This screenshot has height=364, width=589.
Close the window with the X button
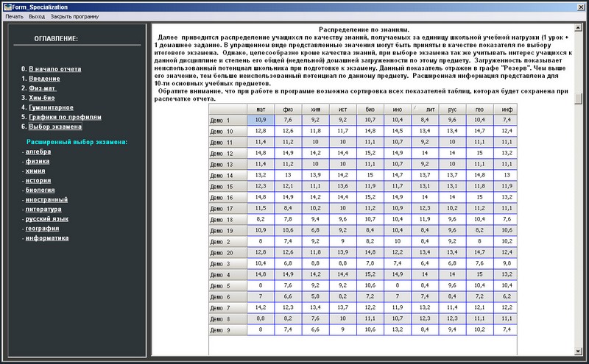(581, 5)
